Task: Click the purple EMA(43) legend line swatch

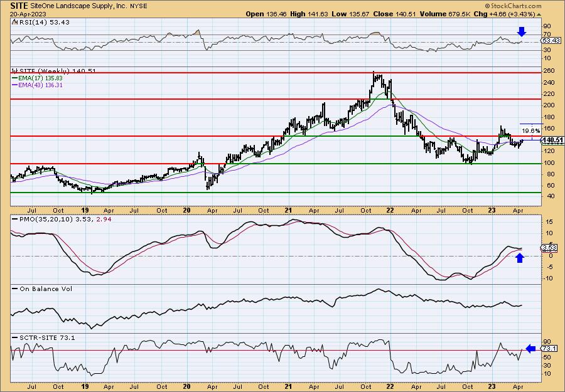Action: pos(15,85)
